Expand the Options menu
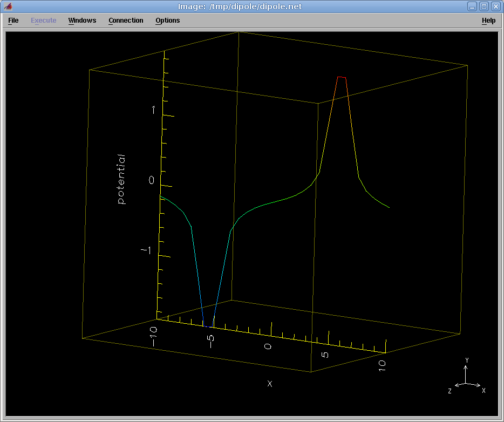The height and width of the screenshot is (422, 504). click(167, 21)
